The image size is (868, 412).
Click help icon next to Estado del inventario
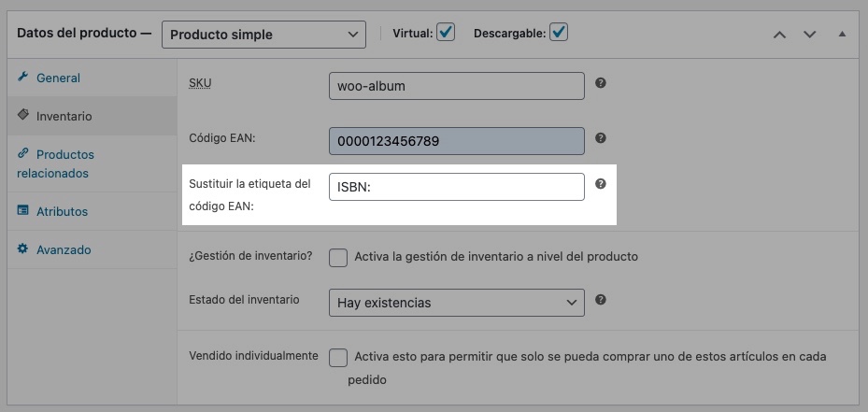click(x=601, y=300)
